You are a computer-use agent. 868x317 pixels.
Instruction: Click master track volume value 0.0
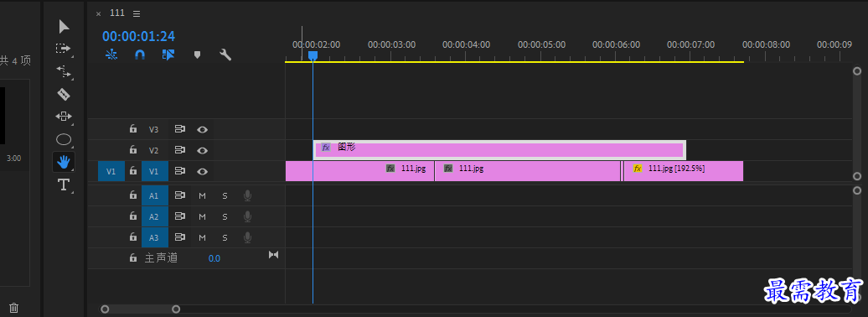(x=214, y=258)
